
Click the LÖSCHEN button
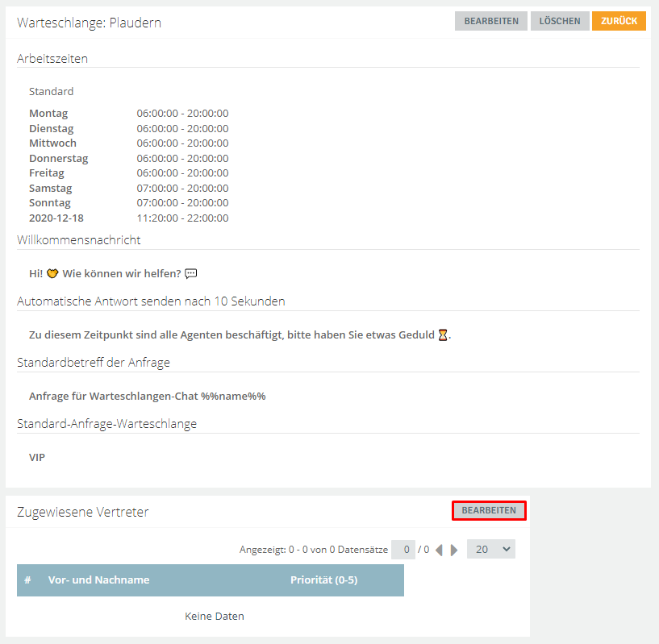(x=560, y=21)
